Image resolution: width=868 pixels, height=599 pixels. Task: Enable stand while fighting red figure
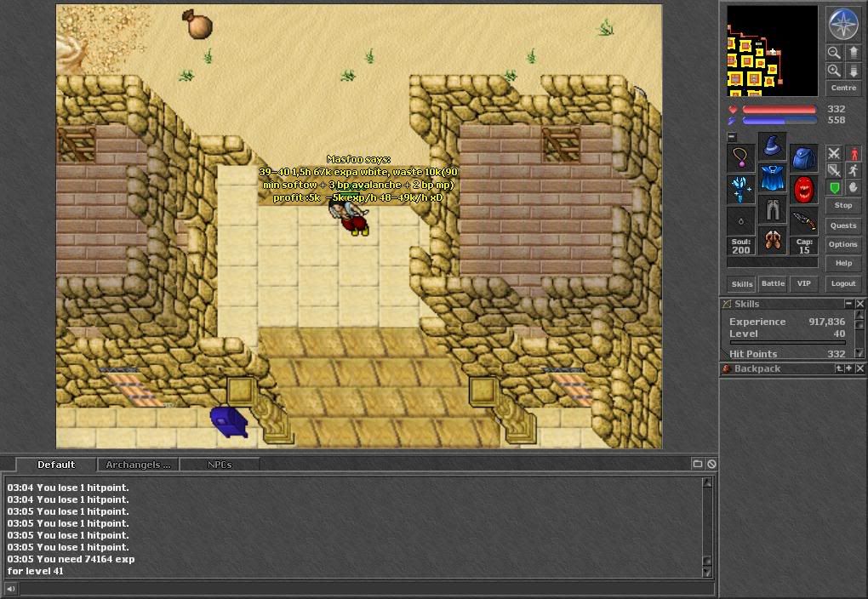853,153
